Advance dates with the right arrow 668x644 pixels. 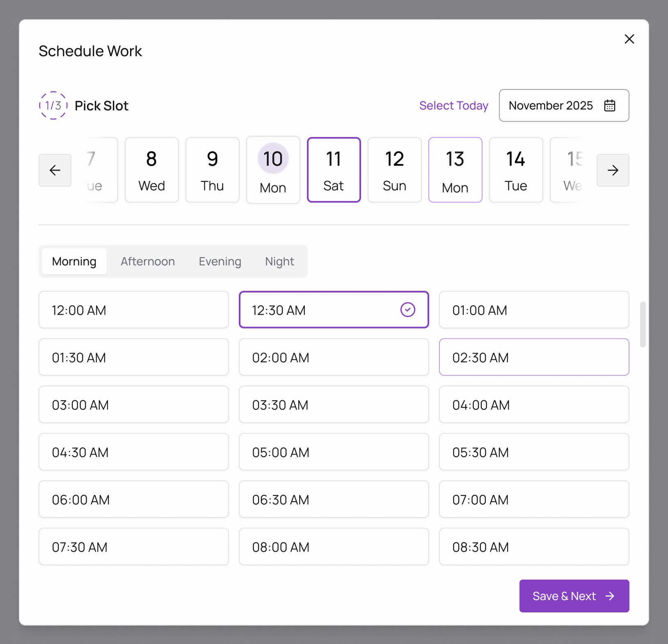point(613,170)
